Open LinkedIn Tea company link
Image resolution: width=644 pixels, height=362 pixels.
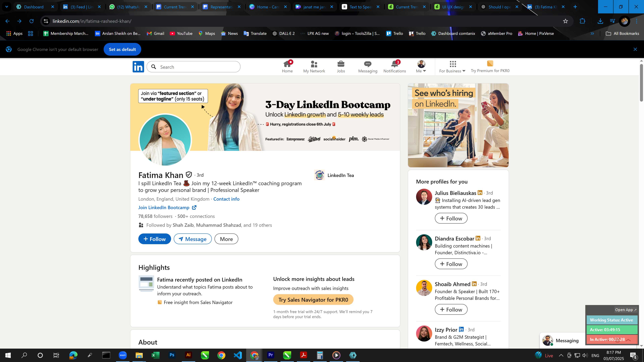[x=334, y=175]
